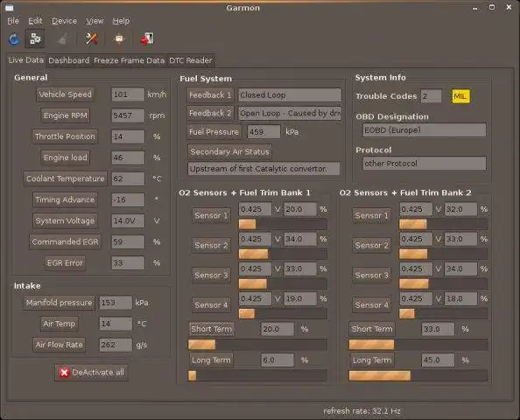The width and height of the screenshot is (520, 420).
Task: Switch to the Live Data tab
Action: [26, 60]
